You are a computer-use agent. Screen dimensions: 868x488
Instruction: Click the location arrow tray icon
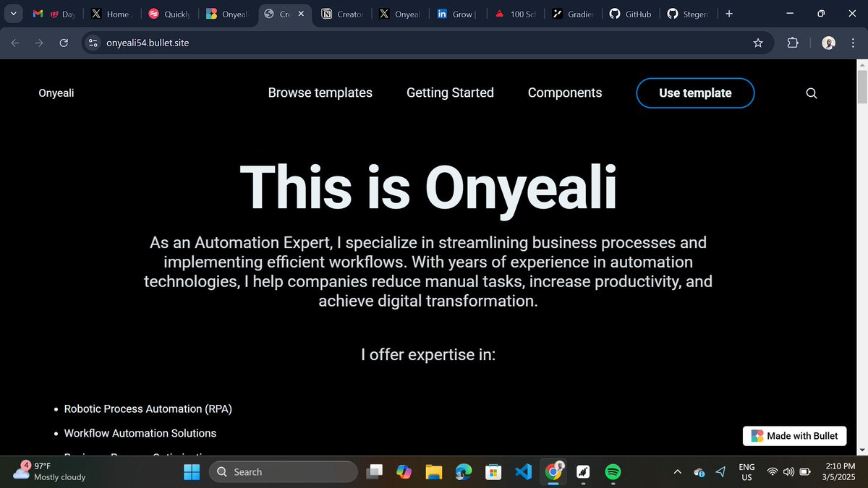click(720, 472)
